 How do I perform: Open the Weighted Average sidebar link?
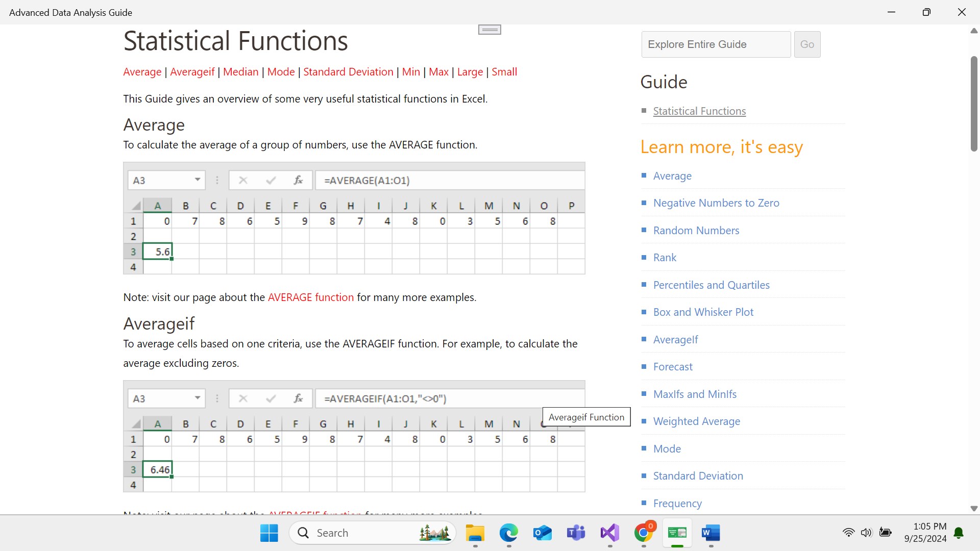click(x=696, y=421)
